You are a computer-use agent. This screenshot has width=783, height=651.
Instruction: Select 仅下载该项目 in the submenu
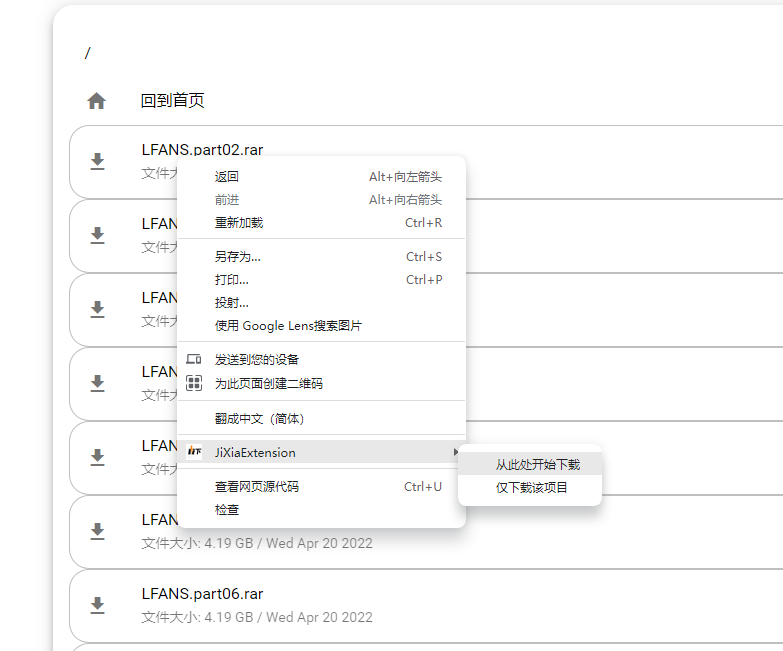(x=530, y=488)
